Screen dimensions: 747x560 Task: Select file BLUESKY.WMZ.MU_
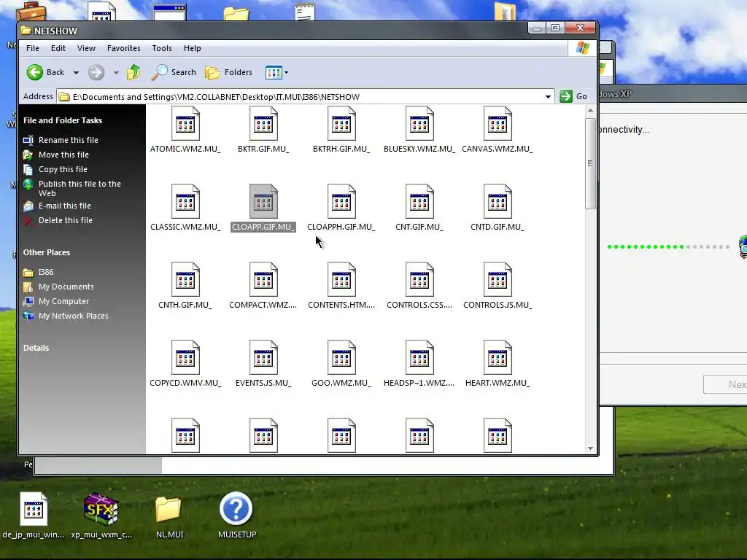[x=419, y=130]
